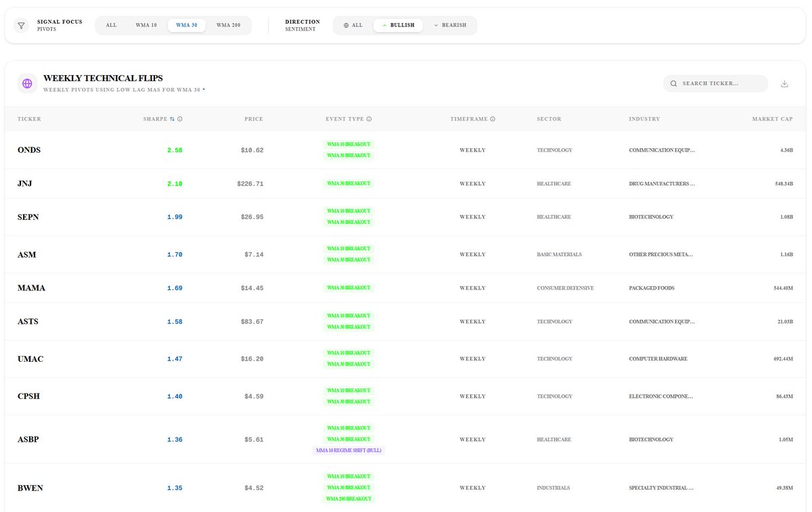Open the SEPN ticker
812x512 pixels.
click(28, 217)
